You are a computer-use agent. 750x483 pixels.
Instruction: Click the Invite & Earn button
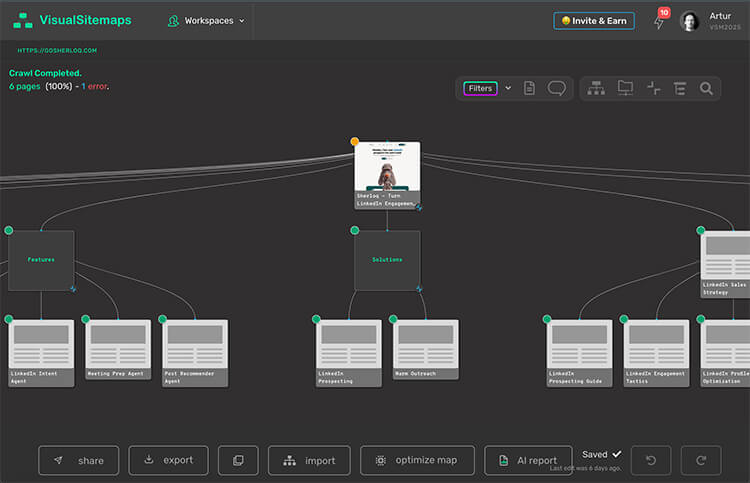pyautogui.click(x=594, y=21)
